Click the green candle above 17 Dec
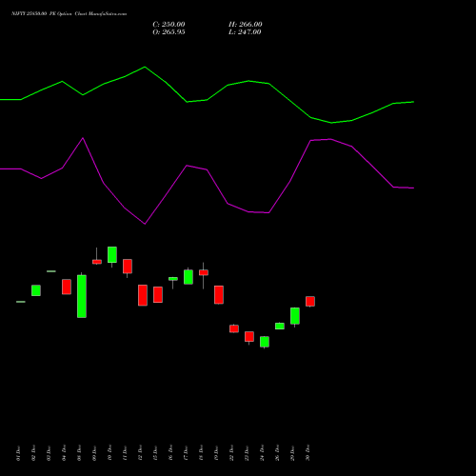476x476 pixels. pos(188,277)
